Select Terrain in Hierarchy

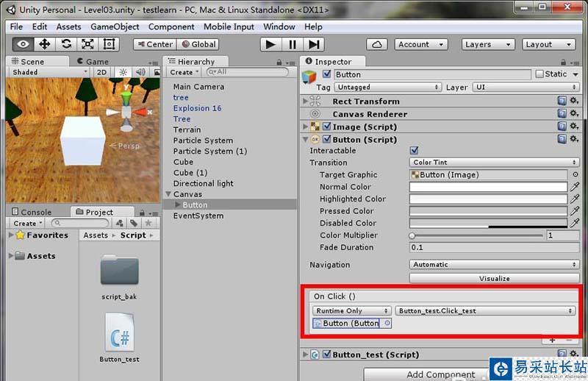pos(187,129)
